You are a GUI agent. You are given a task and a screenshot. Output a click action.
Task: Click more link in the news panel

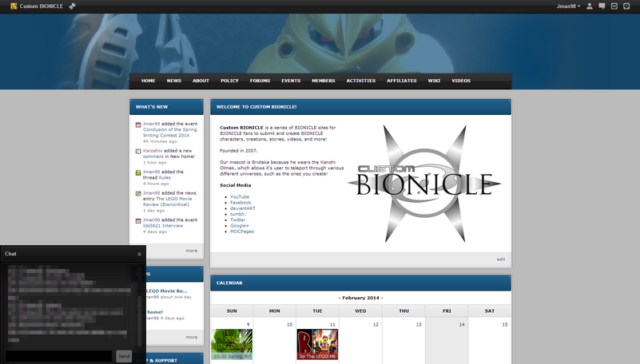pos(192,337)
